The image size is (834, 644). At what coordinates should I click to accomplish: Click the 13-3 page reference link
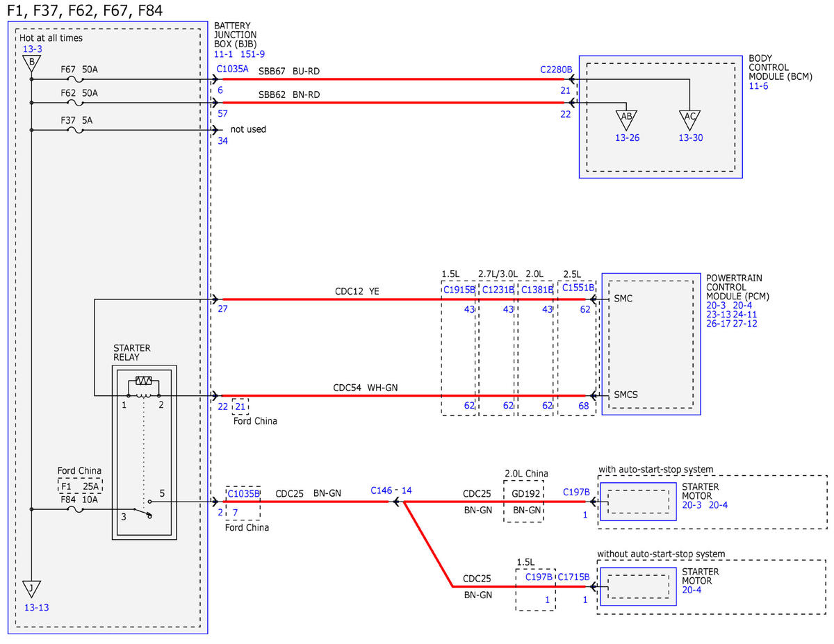[x=32, y=49]
